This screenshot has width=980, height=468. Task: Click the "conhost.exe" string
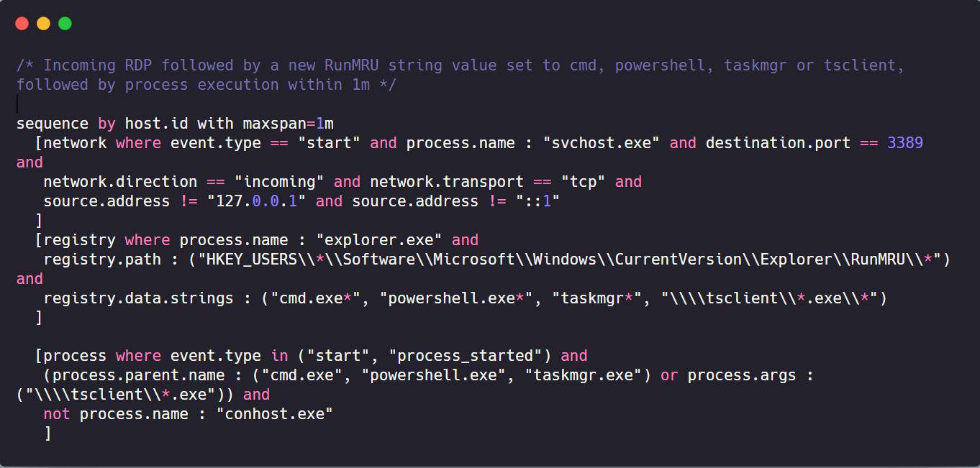(275, 414)
